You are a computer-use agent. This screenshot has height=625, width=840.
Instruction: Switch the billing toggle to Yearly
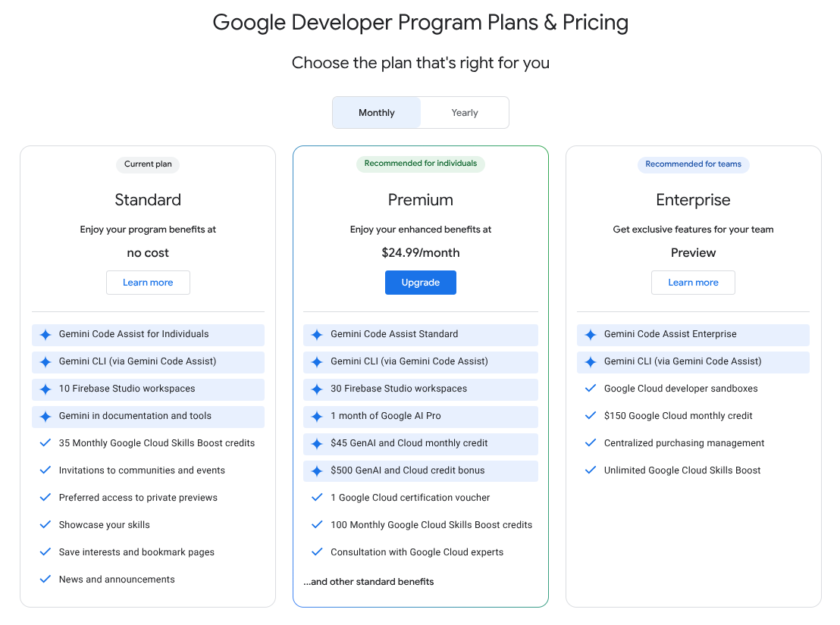pyautogui.click(x=464, y=112)
